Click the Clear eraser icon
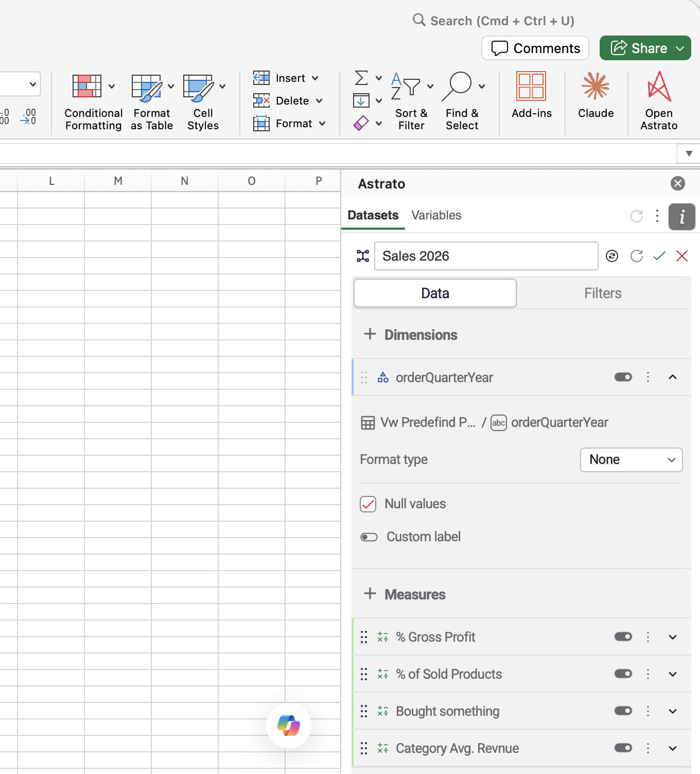700x774 pixels. coord(361,123)
